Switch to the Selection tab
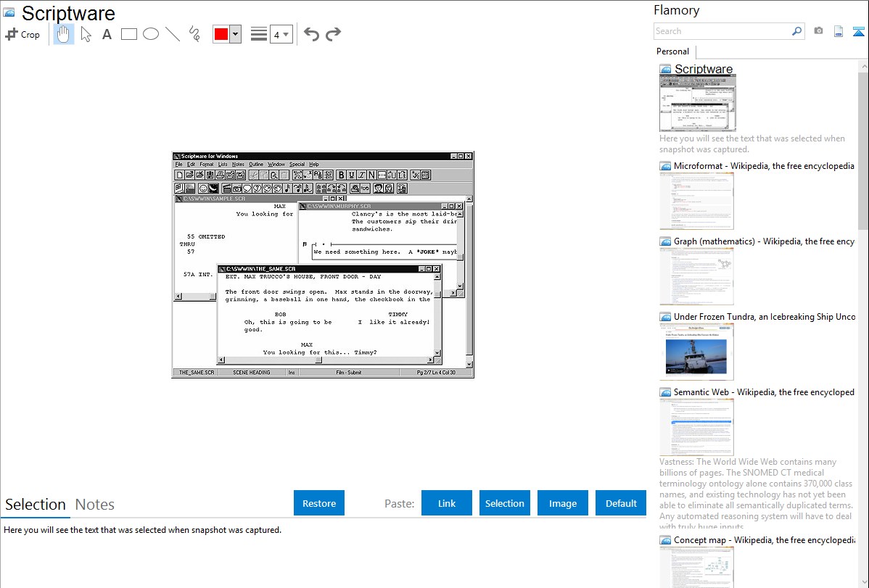 coord(36,505)
